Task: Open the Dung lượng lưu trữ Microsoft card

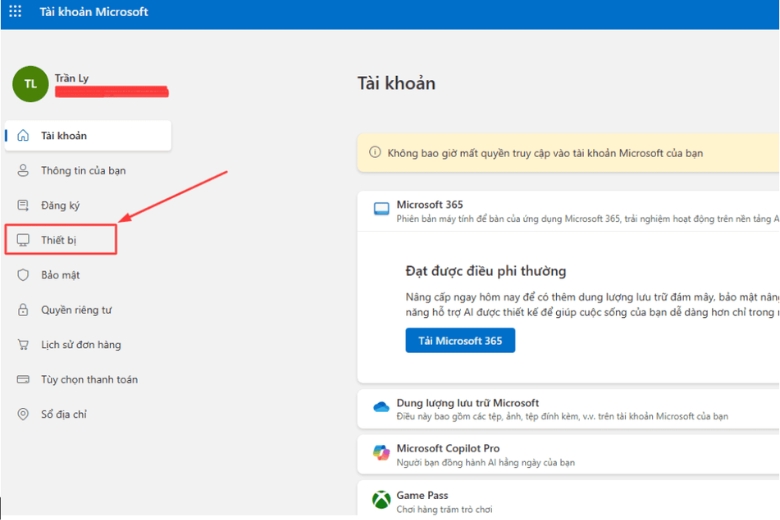Action: coord(568,409)
